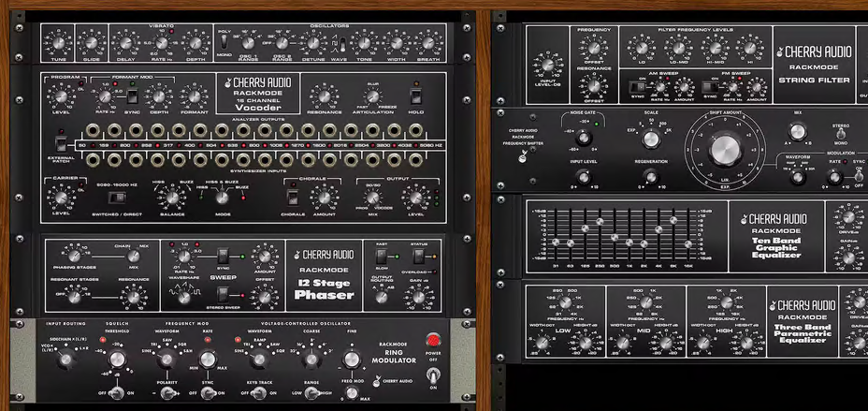This screenshot has height=411, width=868.
Task: Click the Cherry Audio logo on 12 Stage Phaser
Action: pyautogui.click(x=324, y=255)
